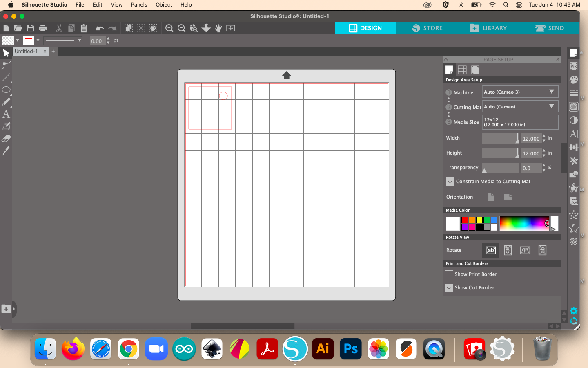Click the Height value field

click(531, 153)
